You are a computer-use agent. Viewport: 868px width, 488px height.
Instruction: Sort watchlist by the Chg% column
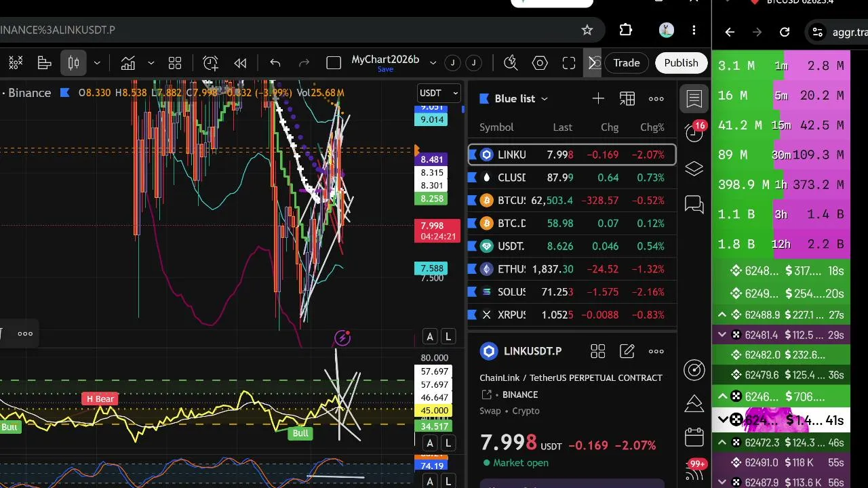(652, 127)
